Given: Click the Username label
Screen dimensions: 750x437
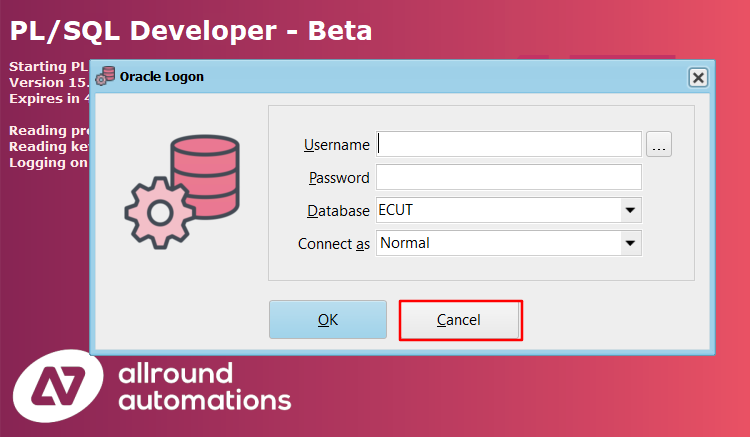Looking at the screenshot, I should click(x=336, y=145).
